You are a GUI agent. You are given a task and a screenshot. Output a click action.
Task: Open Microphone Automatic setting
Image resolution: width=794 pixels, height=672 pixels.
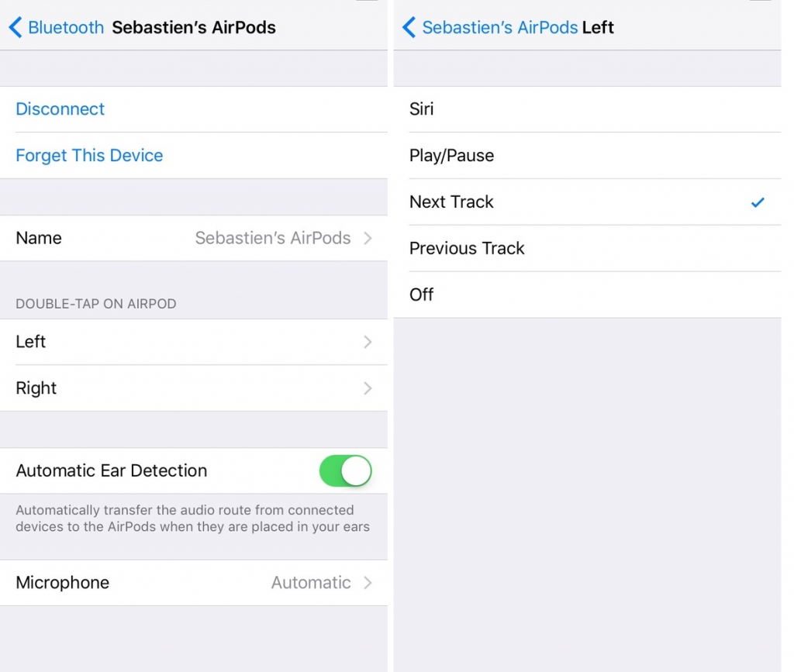tap(193, 582)
